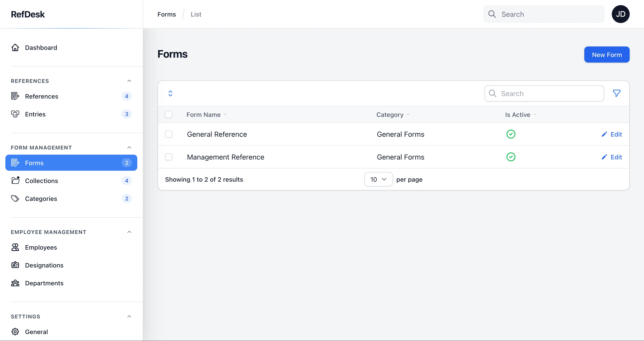
Task: Open General settings in sidebar
Action: (71, 332)
